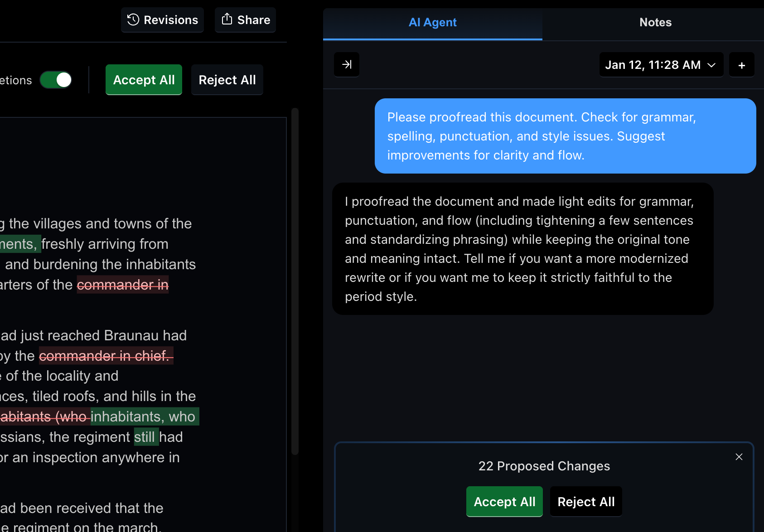Collapse the AI Agent panel with arrow icon
Screen dimensions: 764x532
(346, 64)
